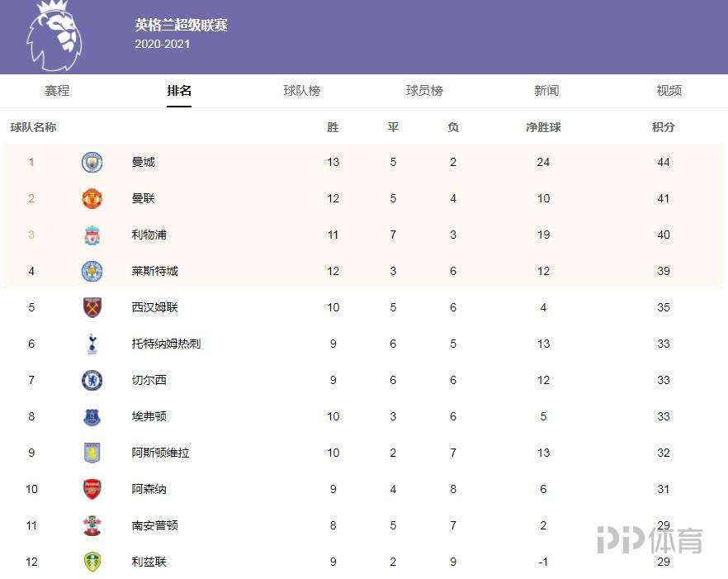The image size is (728, 579).
Task: Select the Arsenal cannon badge
Action: pos(92,489)
